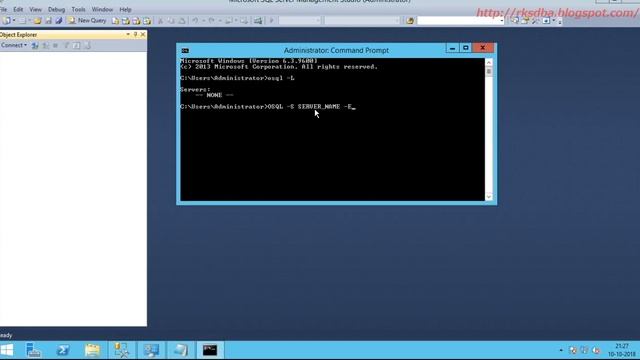Click the Object Explorer Refresh icon
The width and height of the screenshot is (640, 360).
76,46
